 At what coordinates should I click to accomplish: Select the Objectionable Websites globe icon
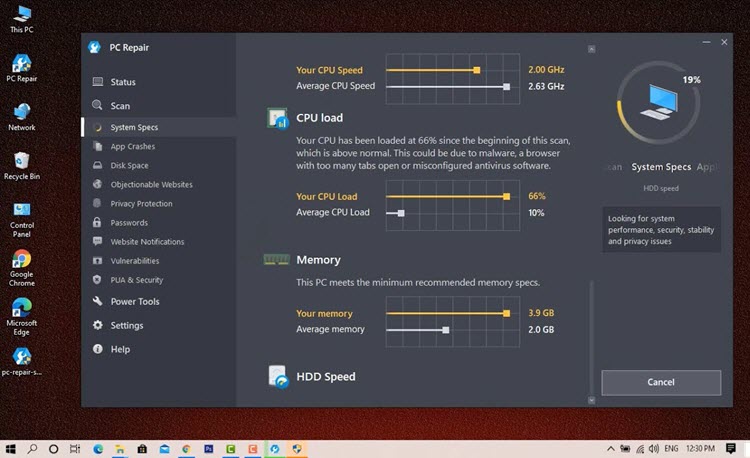(97, 184)
